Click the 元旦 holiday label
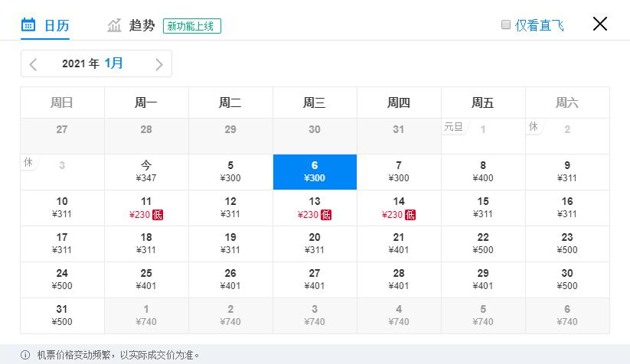This screenshot has width=630, height=364. click(x=453, y=127)
